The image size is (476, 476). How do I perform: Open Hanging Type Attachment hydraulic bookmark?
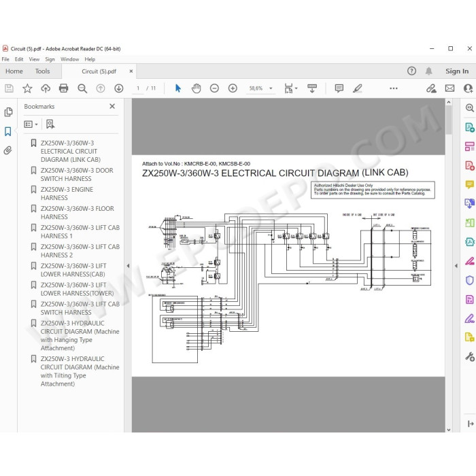point(80,336)
